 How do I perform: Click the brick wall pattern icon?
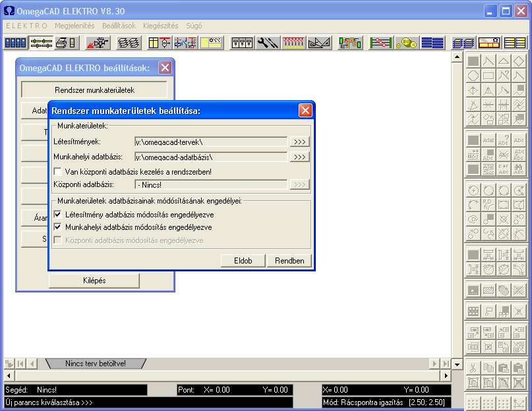tap(473, 311)
